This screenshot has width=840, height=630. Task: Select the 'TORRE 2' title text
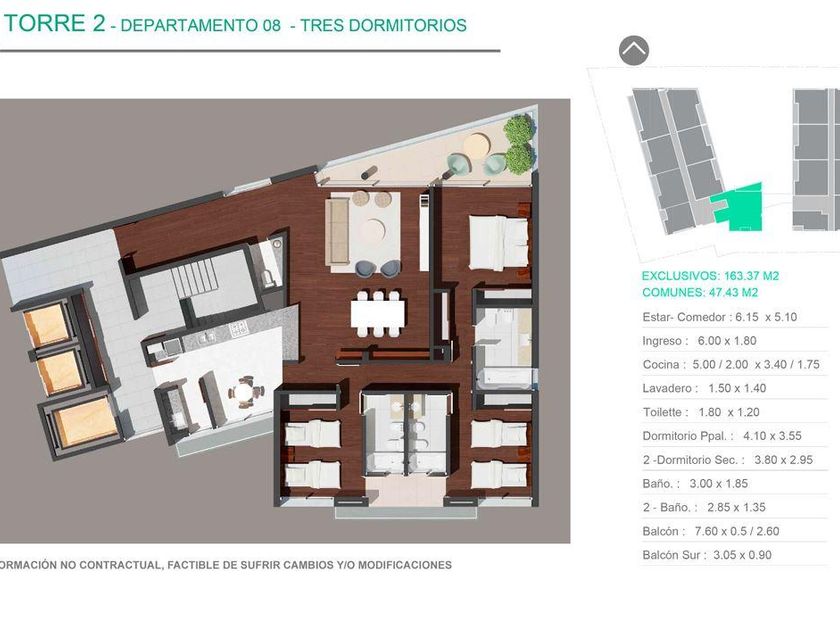pyautogui.click(x=54, y=23)
